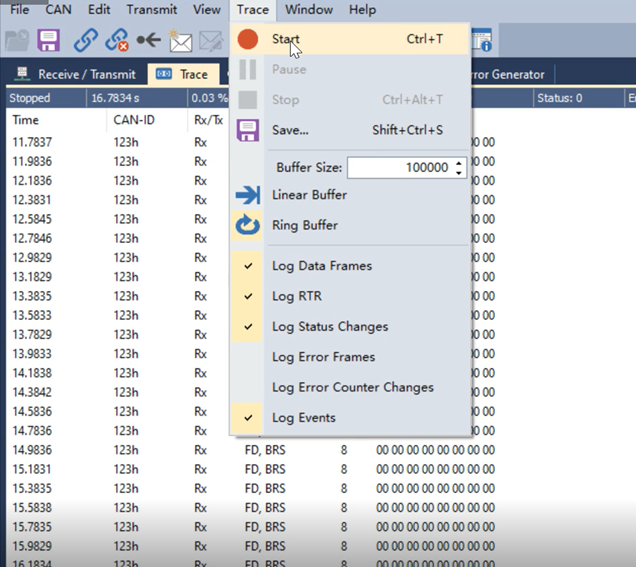Click the 0.03 % buffer usage field
Viewport: 636px width, 567px height.
[x=209, y=98]
